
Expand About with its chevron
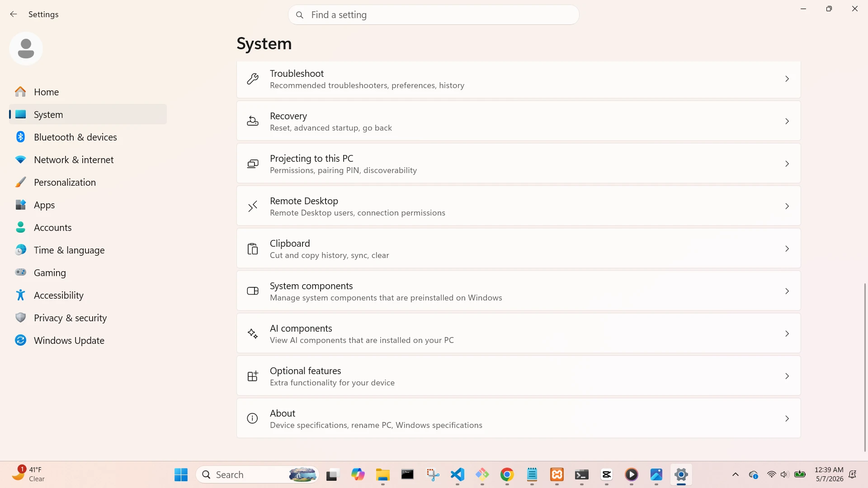tap(787, 418)
